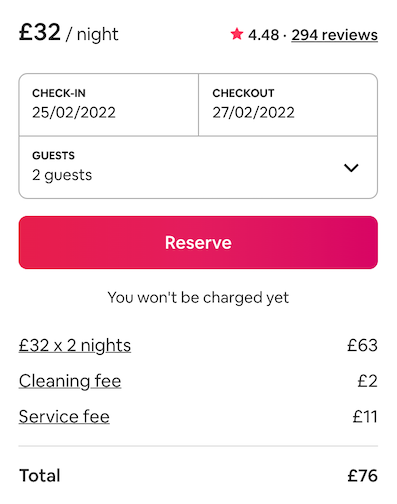Click the £32 / night price heading
The width and height of the screenshot is (397, 504).
69,33
